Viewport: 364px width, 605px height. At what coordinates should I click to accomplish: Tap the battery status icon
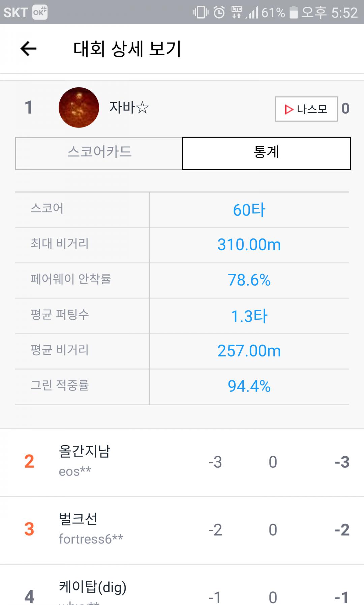[294, 13]
